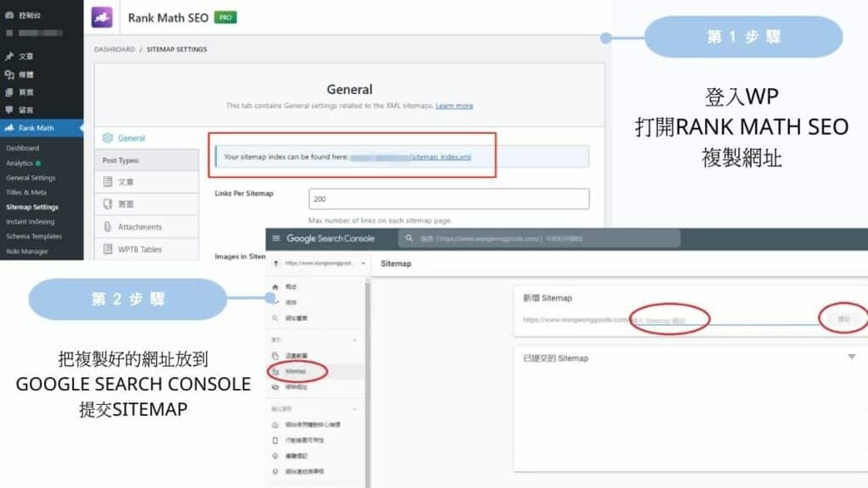Open the 頁面 pages icon in WordPress sidebar
The image size is (868, 488).
(x=8, y=91)
